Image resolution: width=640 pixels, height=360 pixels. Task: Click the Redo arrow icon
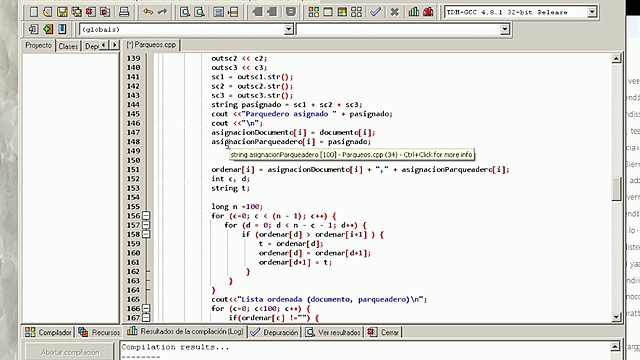(162, 12)
